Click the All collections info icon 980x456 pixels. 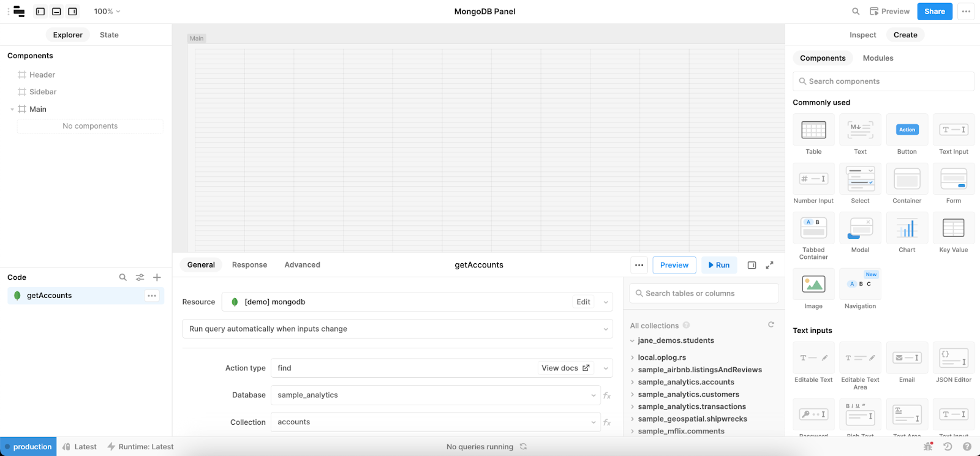(x=686, y=325)
